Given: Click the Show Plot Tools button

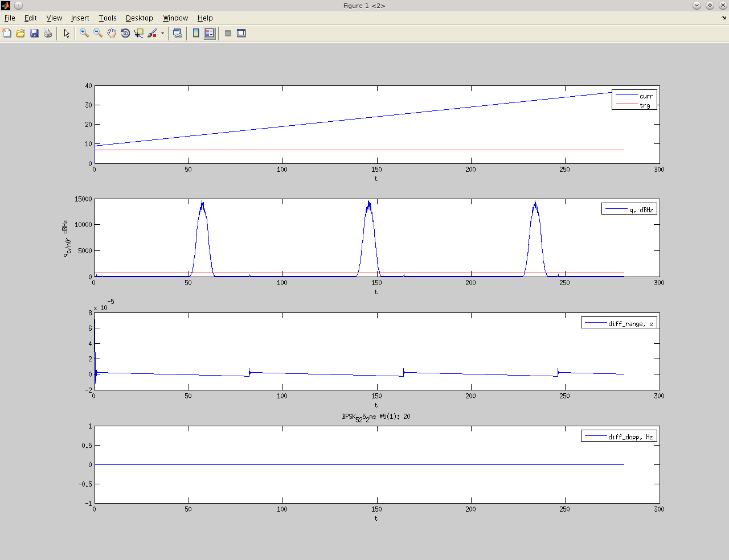Looking at the screenshot, I should 241,33.
